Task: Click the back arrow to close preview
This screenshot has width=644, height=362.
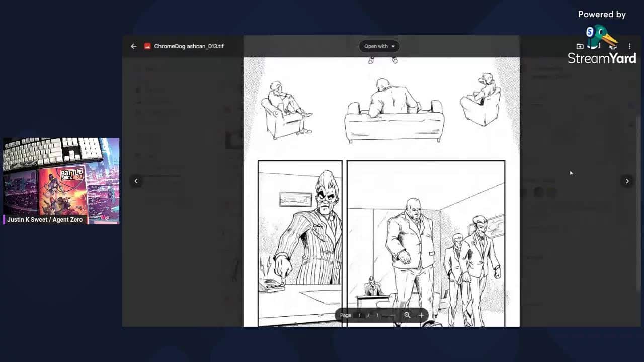Action: (133, 46)
